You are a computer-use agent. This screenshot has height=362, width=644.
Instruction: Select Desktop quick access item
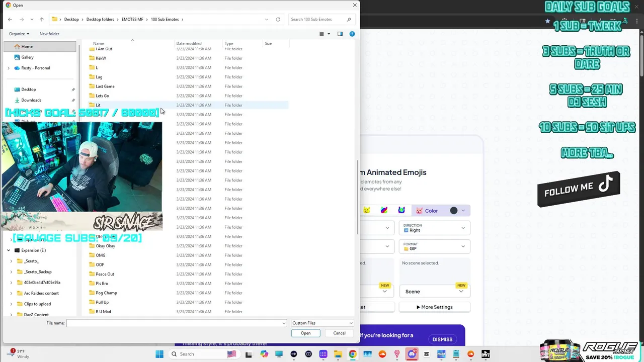click(28, 89)
